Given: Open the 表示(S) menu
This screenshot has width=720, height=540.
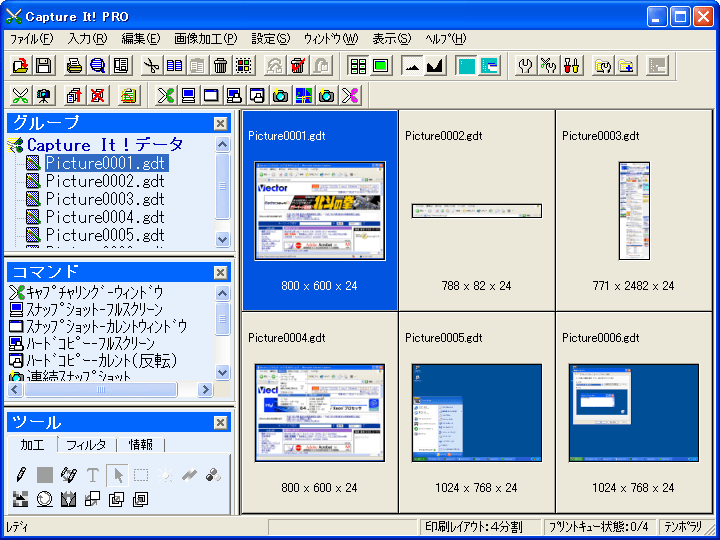Looking at the screenshot, I should point(392,39).
